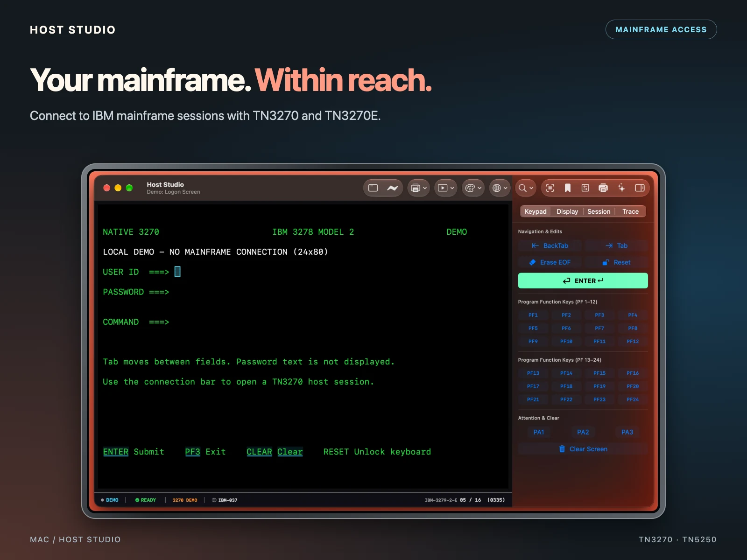Click the BackTab button
The image size is (747, 560).
(x=550, y=245)
